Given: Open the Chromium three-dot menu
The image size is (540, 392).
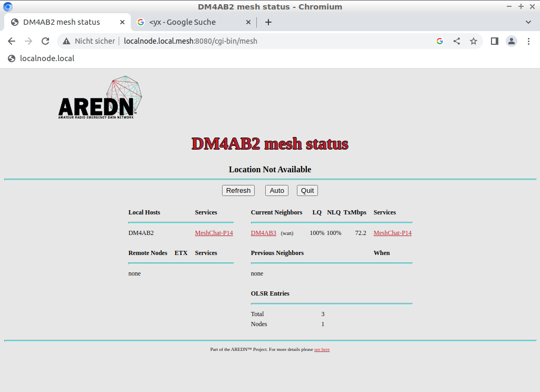Looking at the screenshot, I should 528,41.
